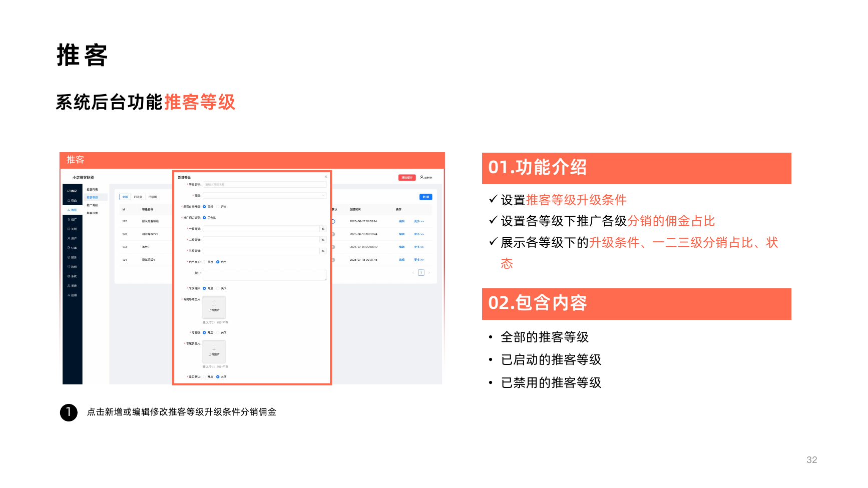Open the 加盟 sidebar item

tap(72, 229)
